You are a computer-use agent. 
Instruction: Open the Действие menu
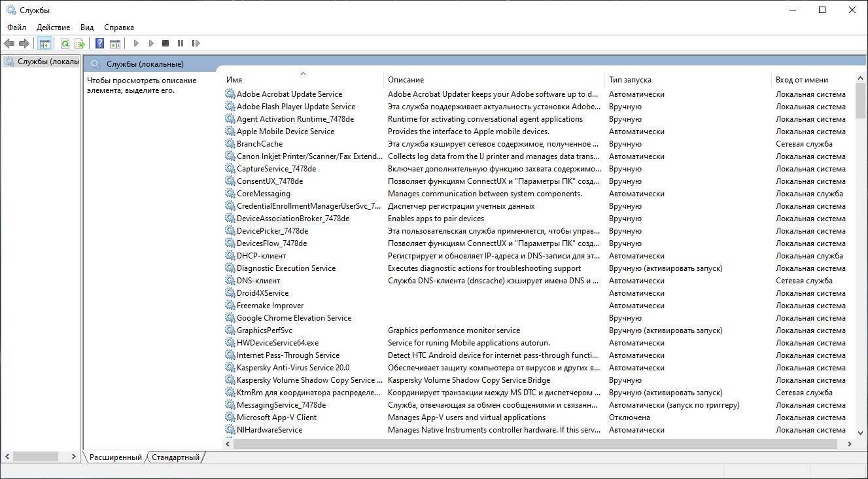[x=53, y=27]
